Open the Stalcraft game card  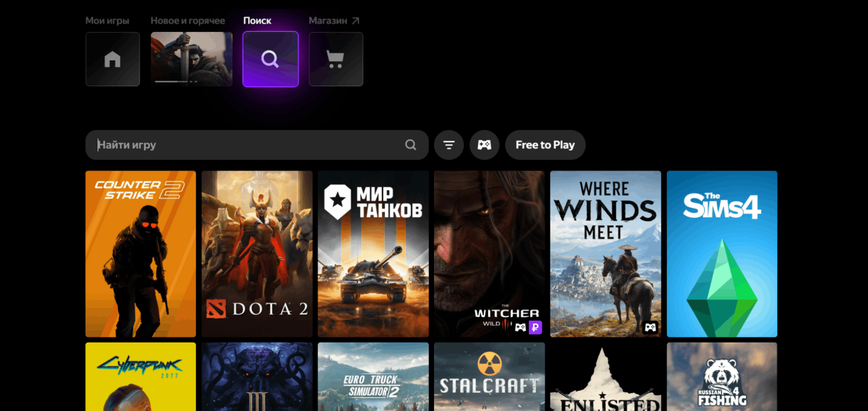click(x=489, y=377)
